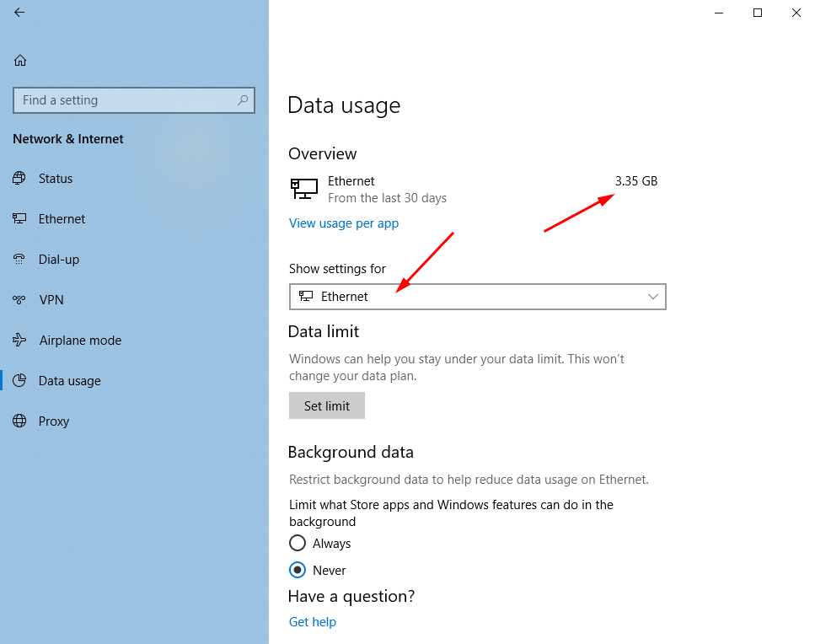The height and width of the screenshot is (644, 815).
Task: Click the chevron on the Ethernet combo box
Action: pos(652,297)
